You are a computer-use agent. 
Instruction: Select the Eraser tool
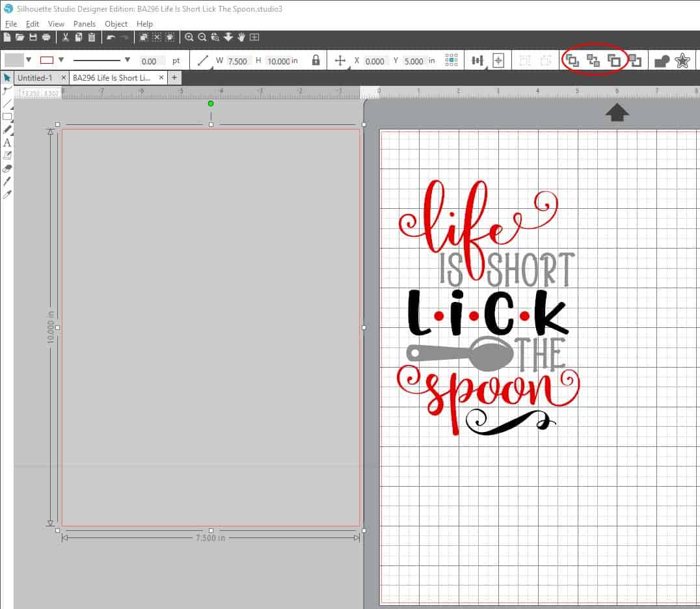pyautogui.click(x=7, y=169)
